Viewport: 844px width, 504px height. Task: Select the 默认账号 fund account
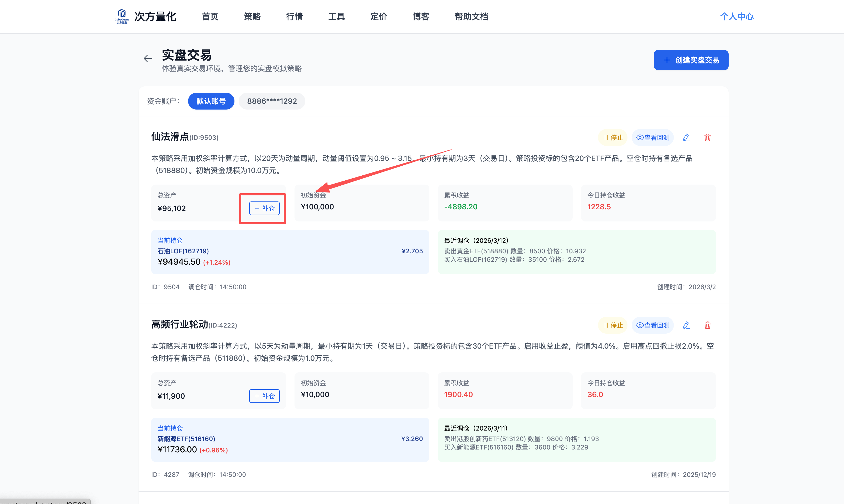(211, 101)
